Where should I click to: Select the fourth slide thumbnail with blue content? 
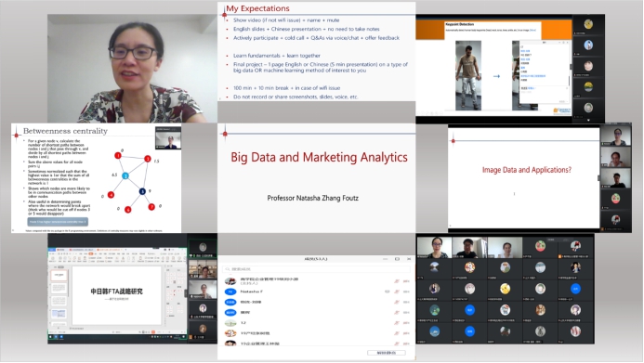(59, 314)
